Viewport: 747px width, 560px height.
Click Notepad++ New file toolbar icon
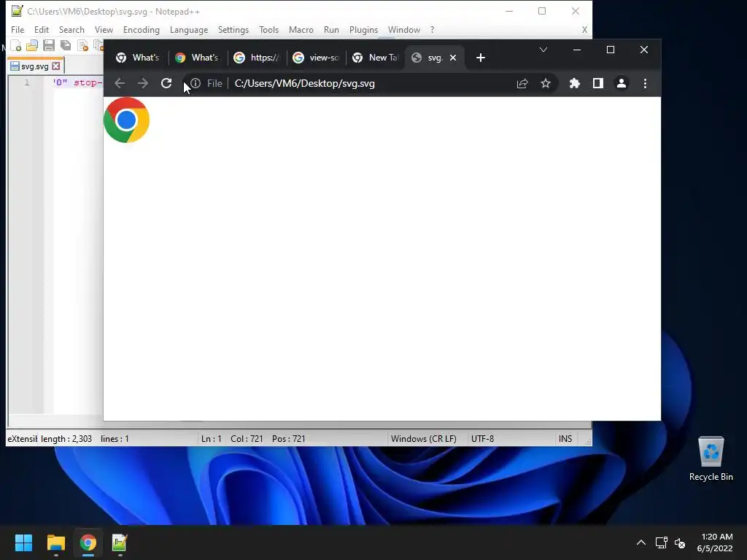16,46
